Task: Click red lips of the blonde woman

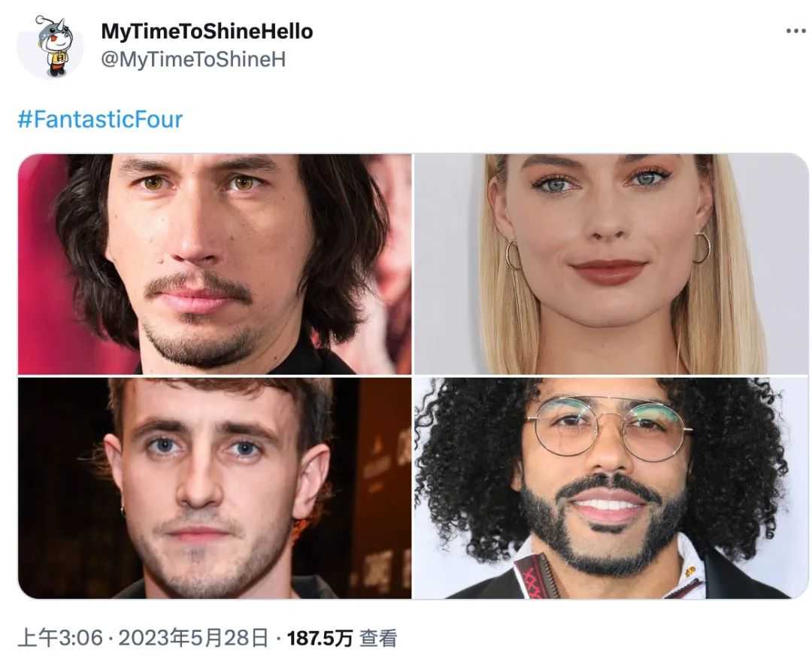Action: coord(609,272)
